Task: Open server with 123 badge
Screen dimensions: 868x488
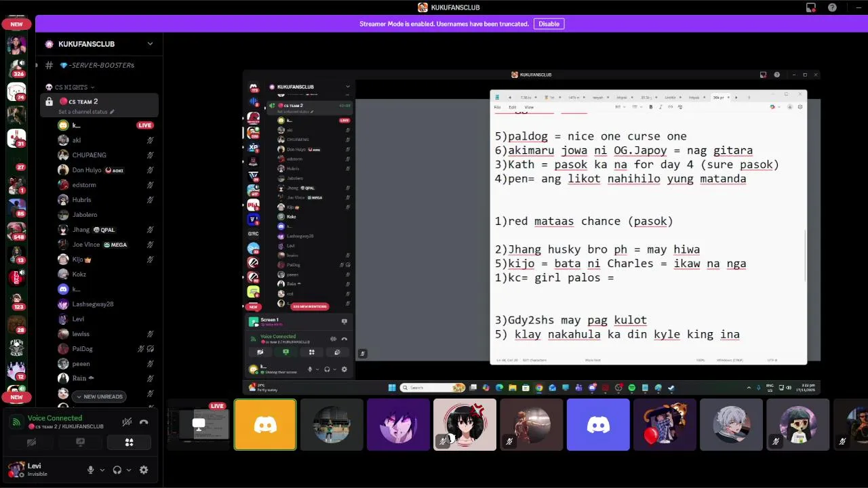Action: [x=16, y=301]
